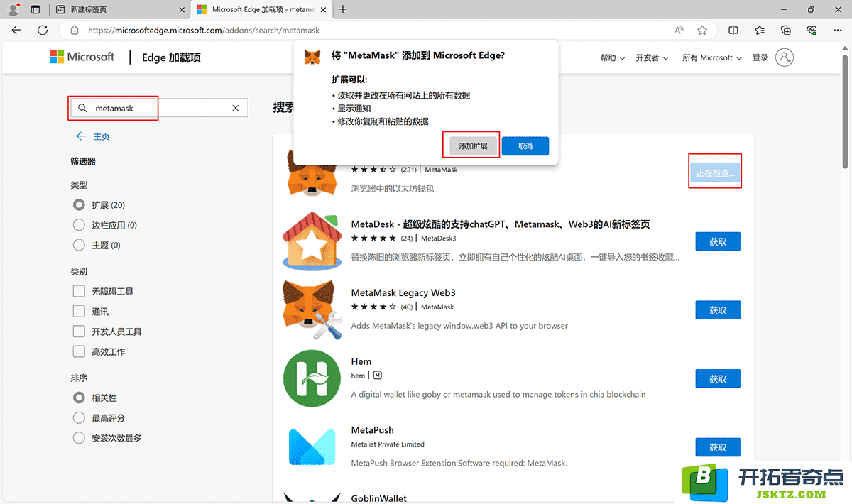
Task: Open the Hem extension title
Action: (361, 361)
